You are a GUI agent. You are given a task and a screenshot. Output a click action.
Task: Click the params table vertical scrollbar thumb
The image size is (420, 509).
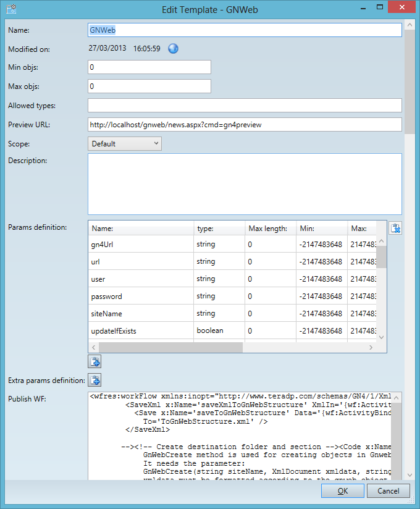pos(381,257)
